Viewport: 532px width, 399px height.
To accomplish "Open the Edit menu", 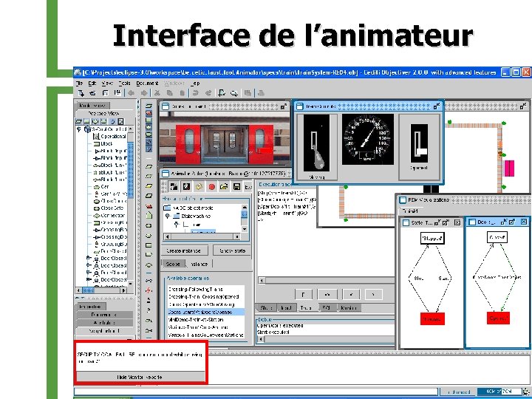I will (x=92, y=83).
